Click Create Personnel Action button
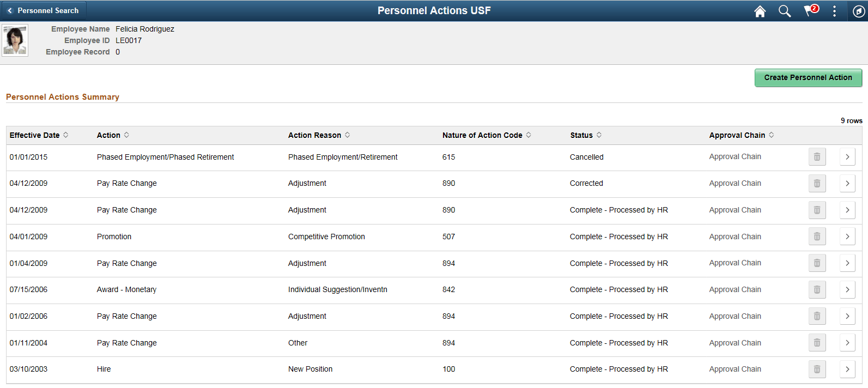Viewport: 868px width, 388px height. pos(808,77)
